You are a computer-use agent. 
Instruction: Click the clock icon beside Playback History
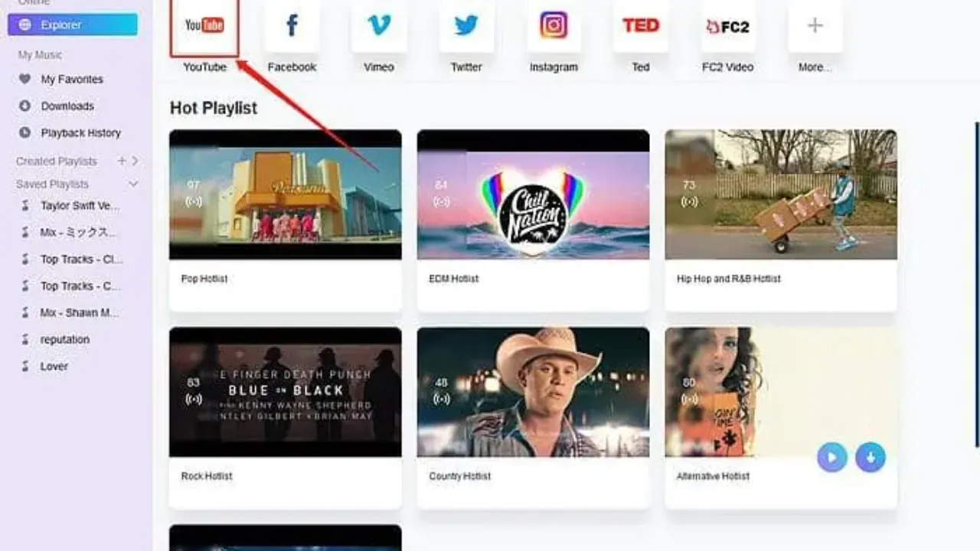point(25,132)
